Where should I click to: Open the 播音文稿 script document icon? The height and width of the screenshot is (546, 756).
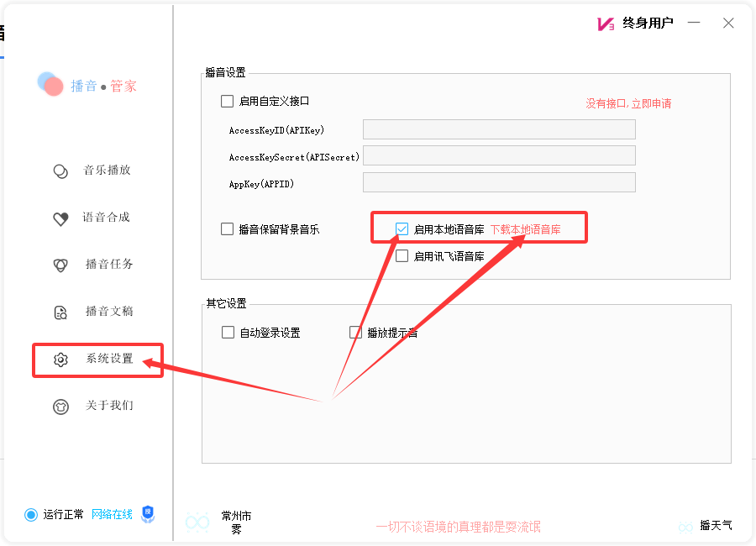[x=60, y=312]
